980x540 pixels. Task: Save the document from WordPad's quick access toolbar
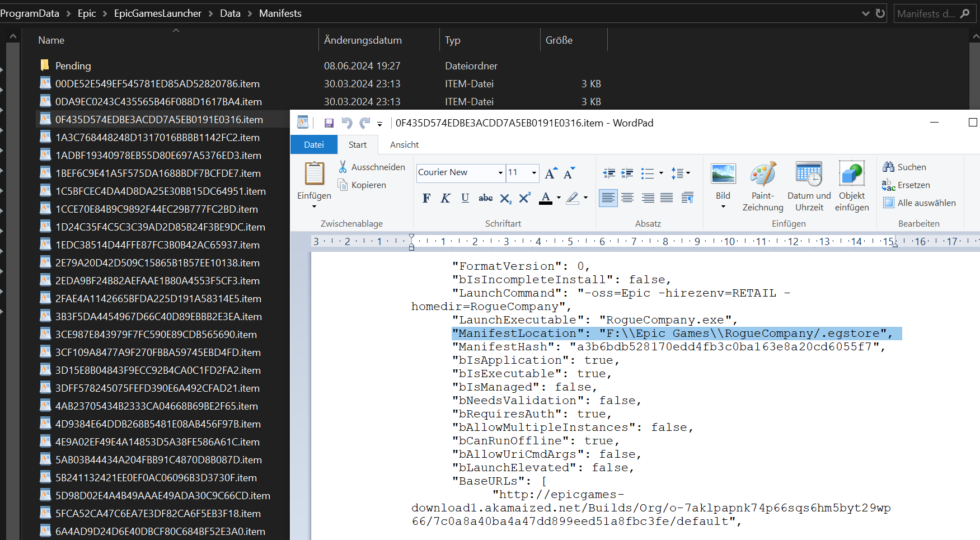point(329,123)
